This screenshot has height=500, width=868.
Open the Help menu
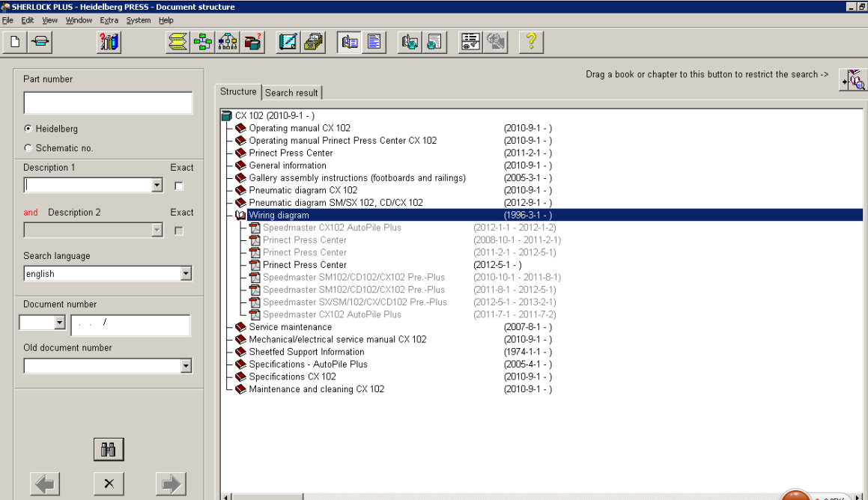coord(166,20)
